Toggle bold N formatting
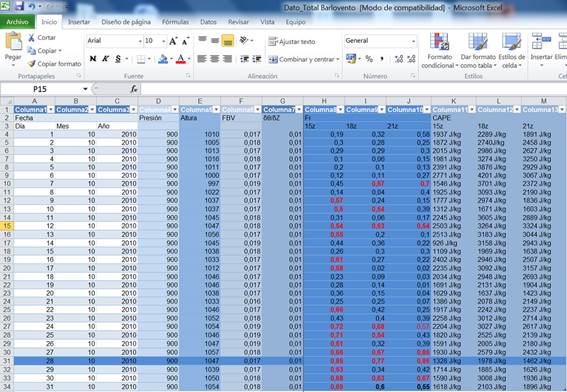This screenshot has width=567, height=392. pyautogui.click(x=93, y=59)
